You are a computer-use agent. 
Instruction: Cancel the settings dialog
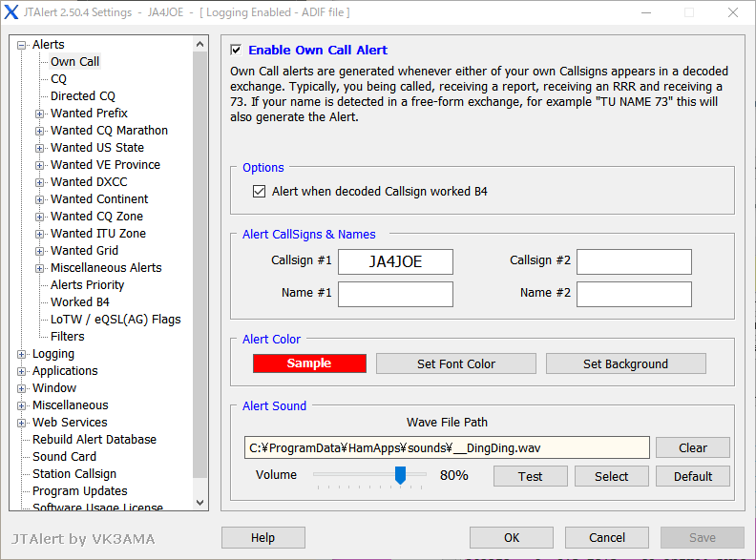coord(607,537)
